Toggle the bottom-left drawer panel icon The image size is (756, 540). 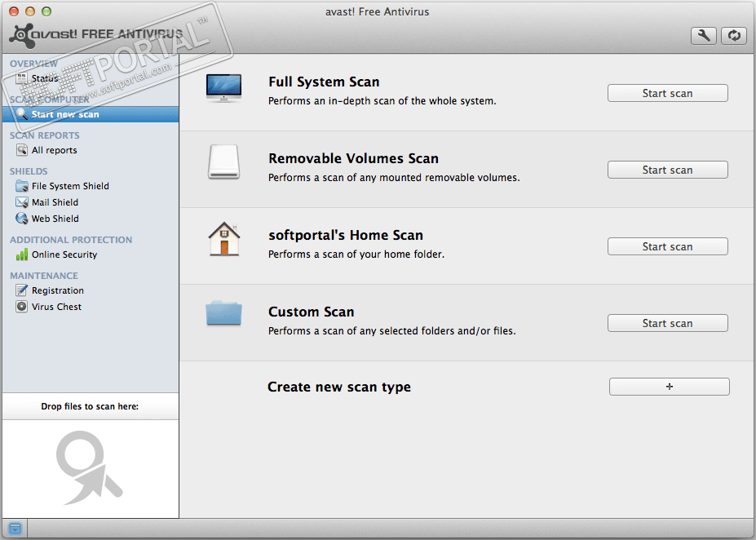click(x=15, y=529)
